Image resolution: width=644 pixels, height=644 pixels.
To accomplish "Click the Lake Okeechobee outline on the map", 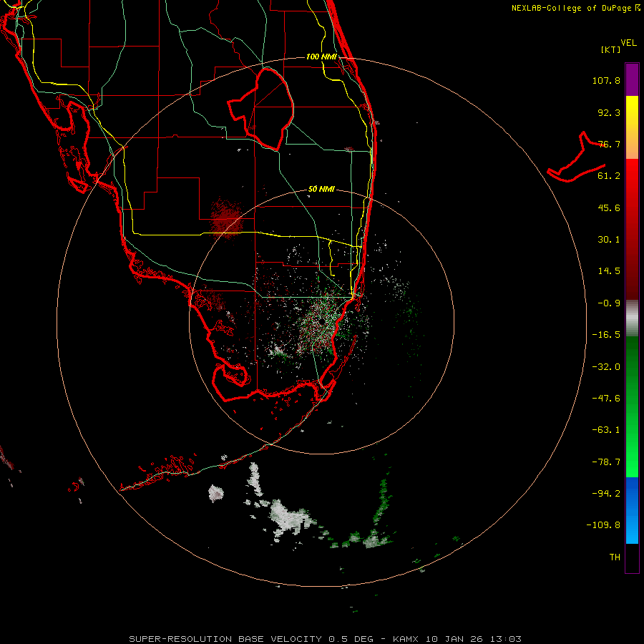I will pos(261,109).
